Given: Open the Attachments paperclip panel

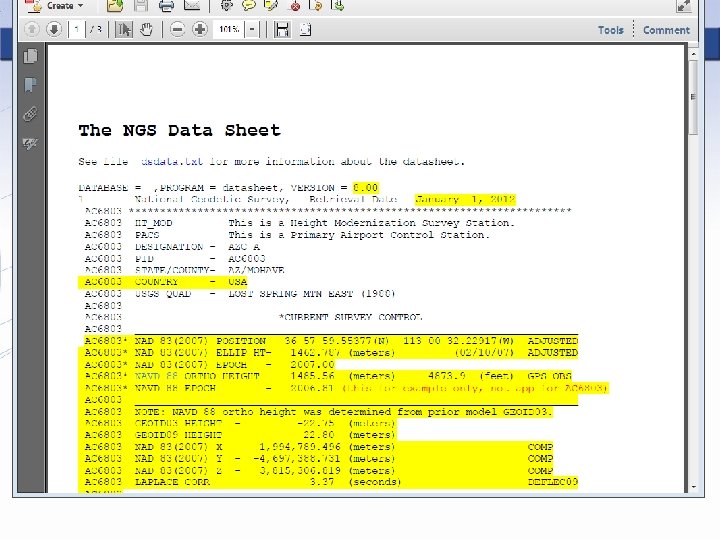Looking at the screenshot, I should (30, 114).
